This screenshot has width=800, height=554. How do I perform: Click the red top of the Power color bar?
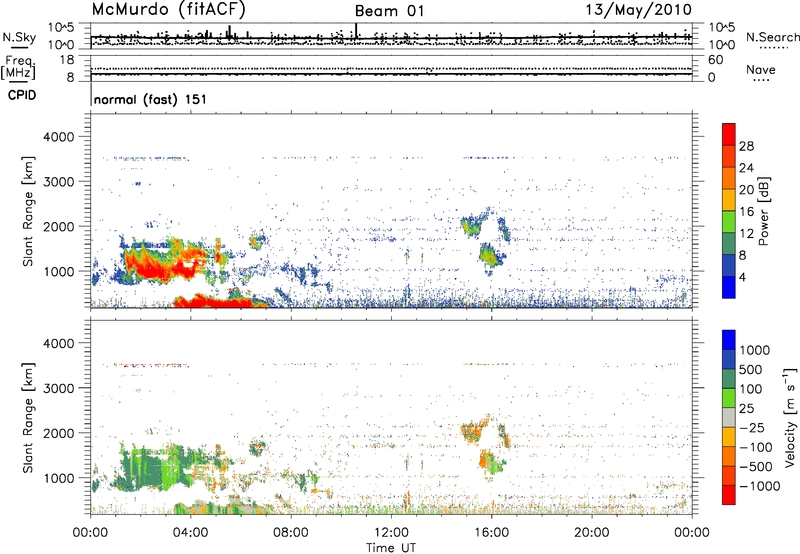729,134
